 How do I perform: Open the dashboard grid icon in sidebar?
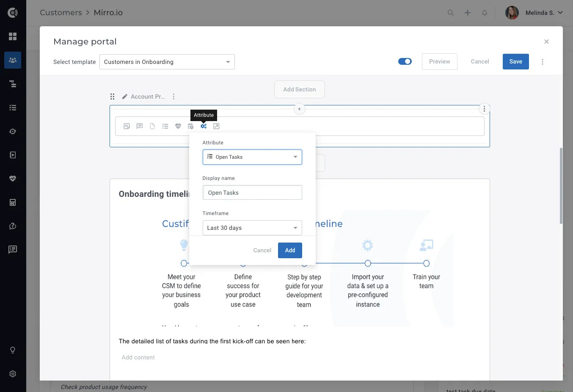[13, 36]
